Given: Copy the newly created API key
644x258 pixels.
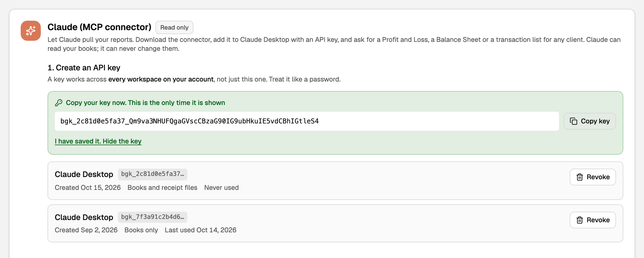Looking at the screenshot, I should click(590, 121).
